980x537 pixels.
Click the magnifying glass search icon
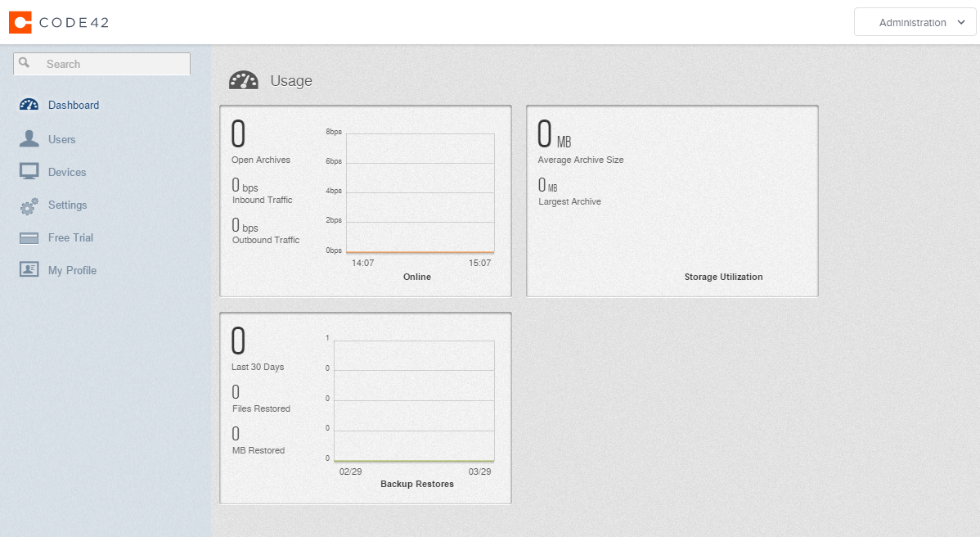[25, 62]
